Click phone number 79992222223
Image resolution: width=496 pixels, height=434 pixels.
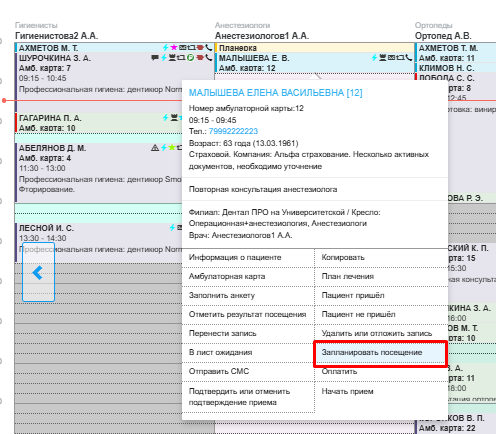pos(233,131)
